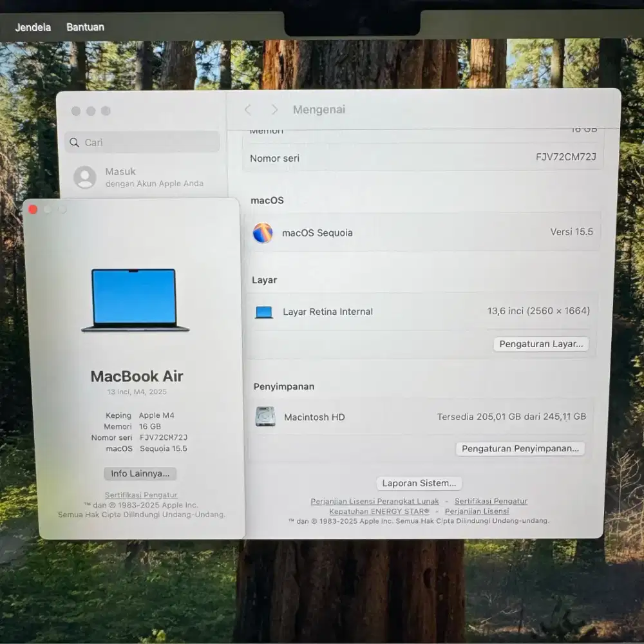Click the Penyimpanan section heading
The image size is (644, 644).
pos(284,386)
